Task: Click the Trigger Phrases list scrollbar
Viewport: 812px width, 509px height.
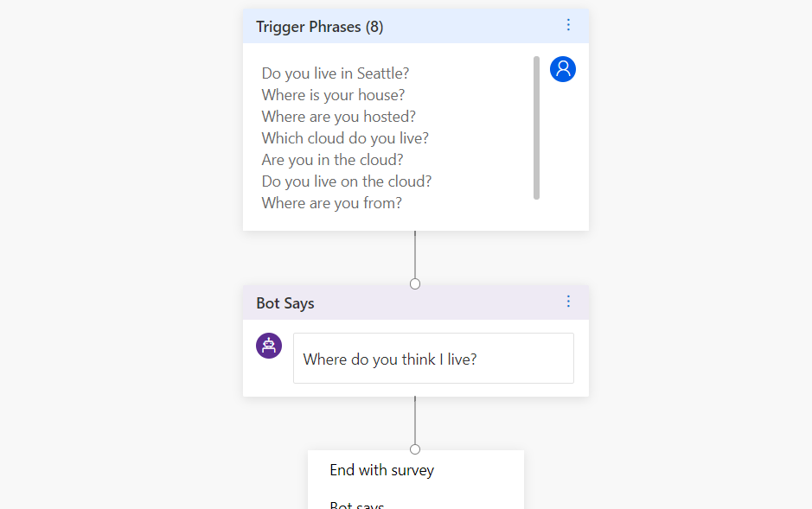Action: coord(536,128)
